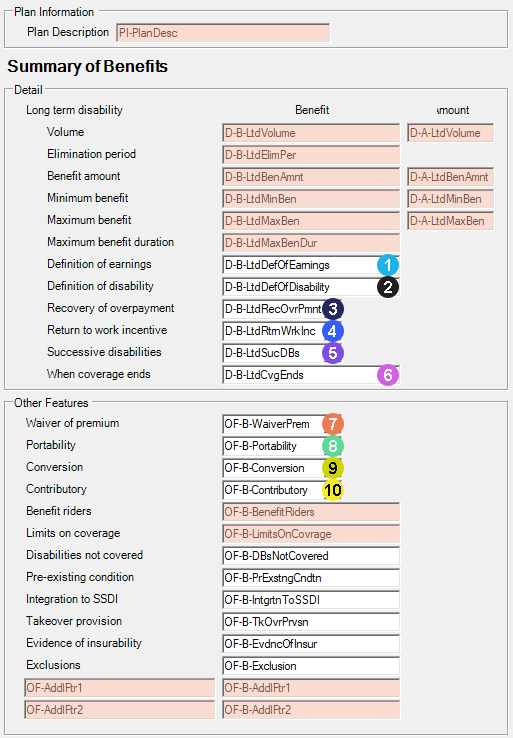Click the Integration to SSDI field

[311, 600]
